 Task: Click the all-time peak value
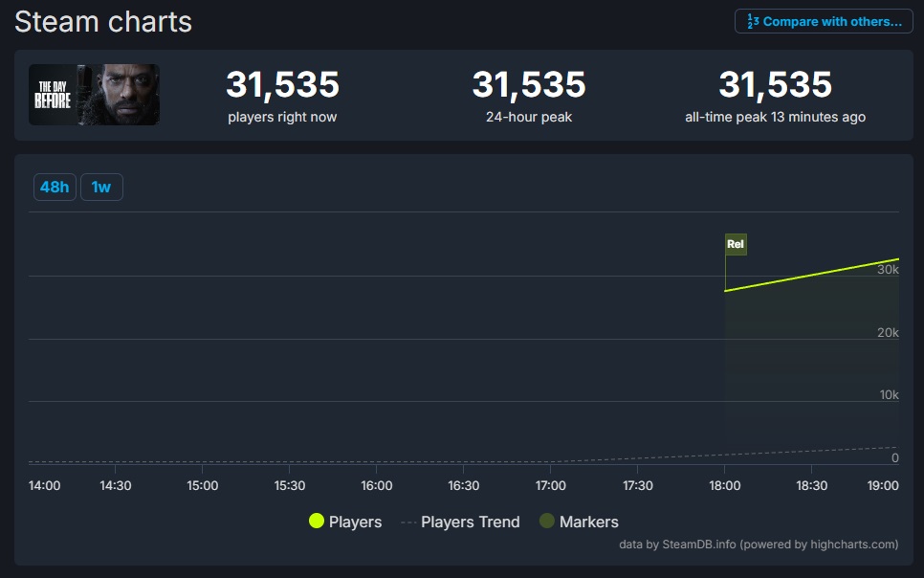pos(775,85)
